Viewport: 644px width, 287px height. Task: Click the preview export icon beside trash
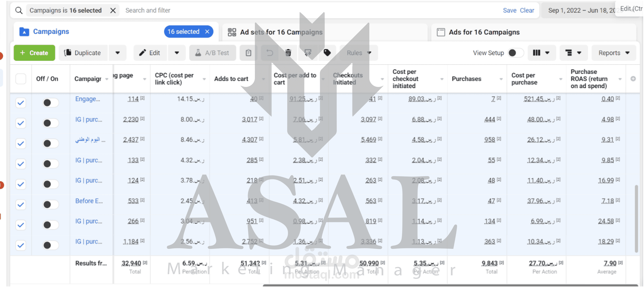pyautogui.click(x=308, y=53)
